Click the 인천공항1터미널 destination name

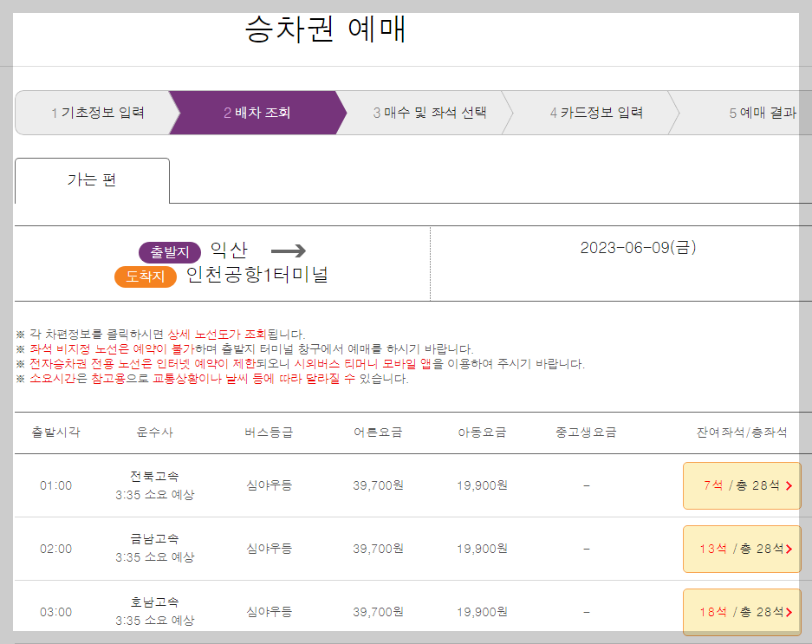point(257,275)
